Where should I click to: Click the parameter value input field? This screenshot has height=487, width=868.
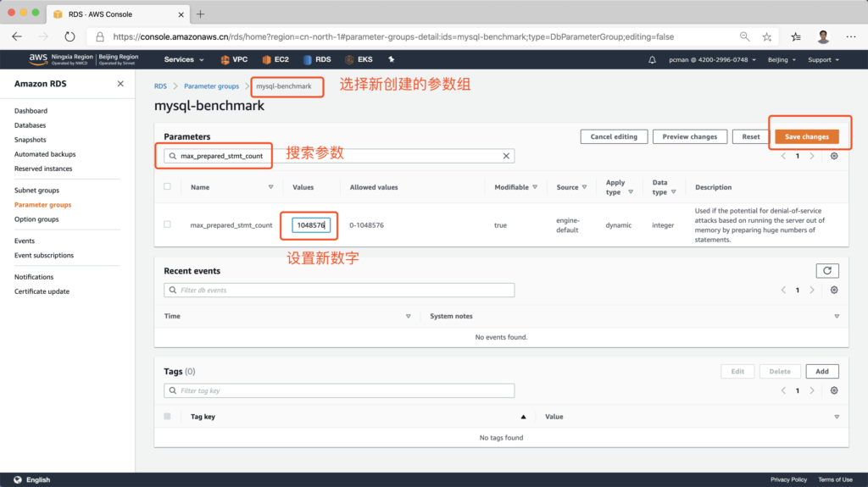(x=309, y=225)
